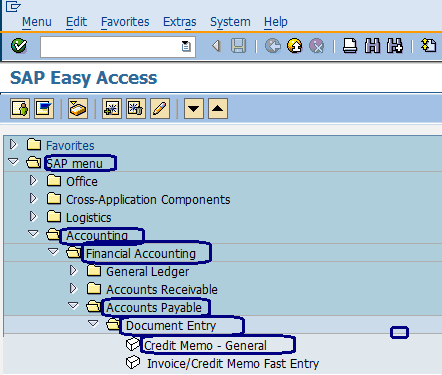442x375 pixels.
Task: Select the Favorites folder label in tree
Action: tap(70, 146)
